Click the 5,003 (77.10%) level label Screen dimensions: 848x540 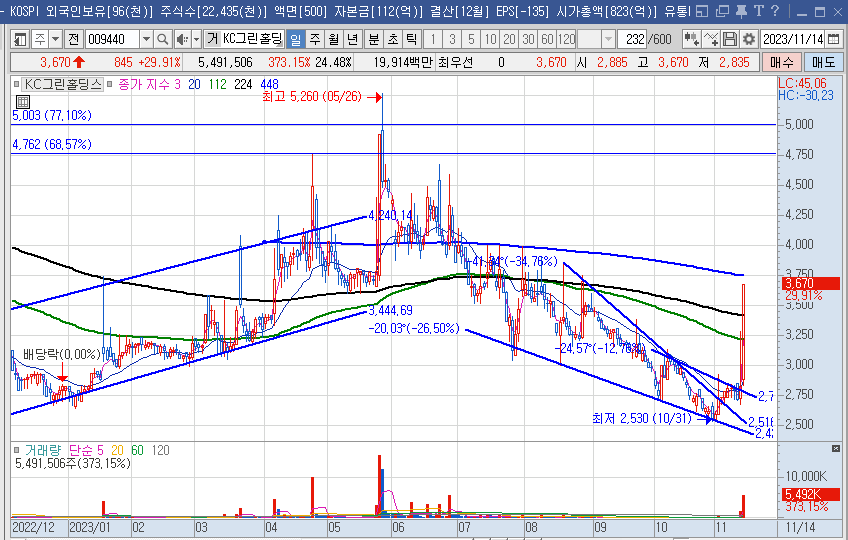52,115
